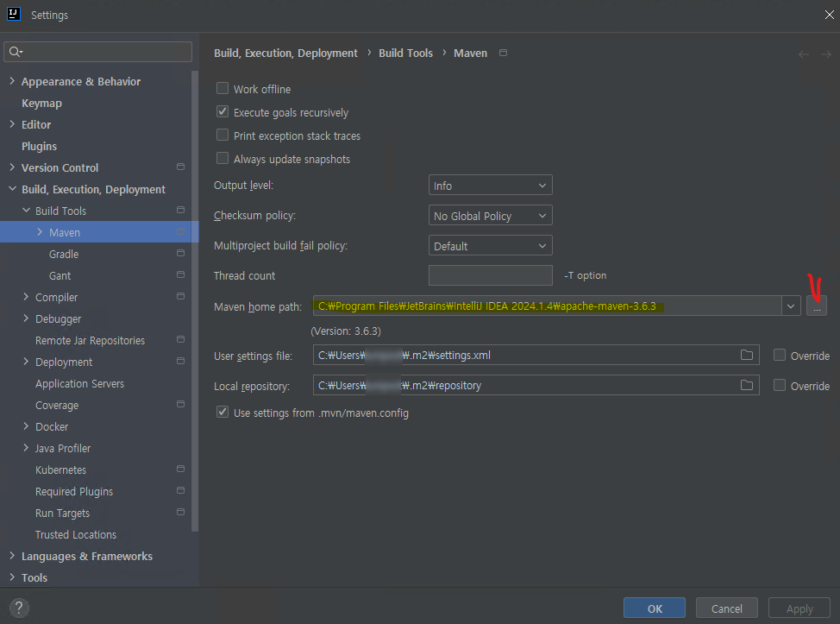Expand the Maven tree node
The image size is (840, 624).
40,231
